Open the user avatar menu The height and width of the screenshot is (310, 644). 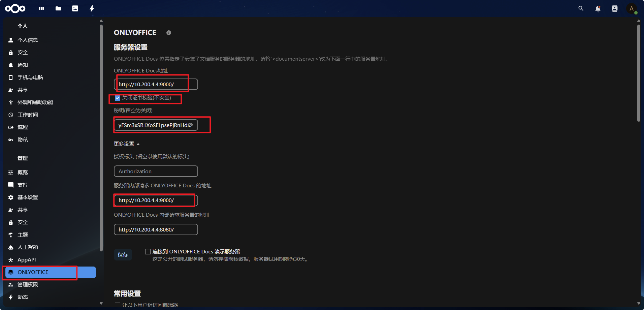(x=632, y=8)
